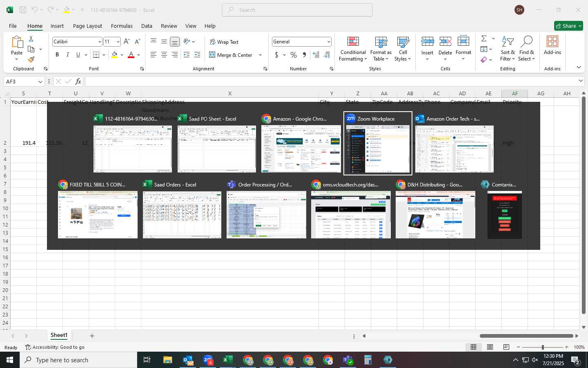Click the Share button
The height and width of the screenshot is (368, 588).
(568, 26)
